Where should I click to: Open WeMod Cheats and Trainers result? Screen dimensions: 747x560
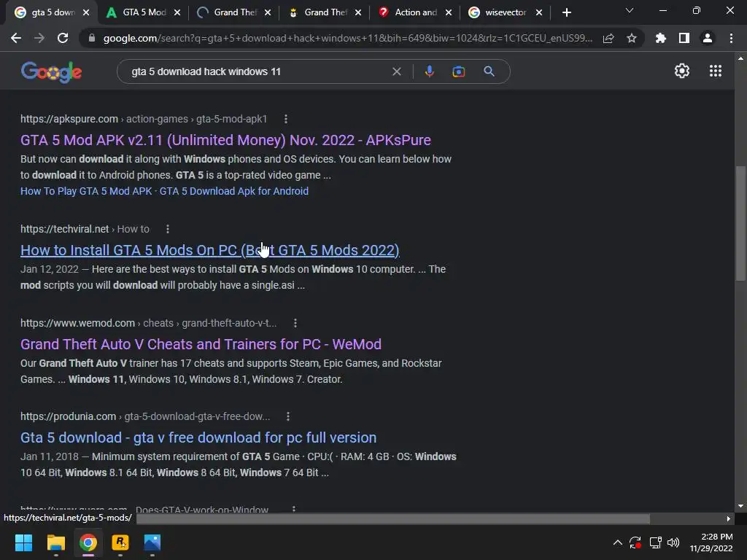pos(201,344)
